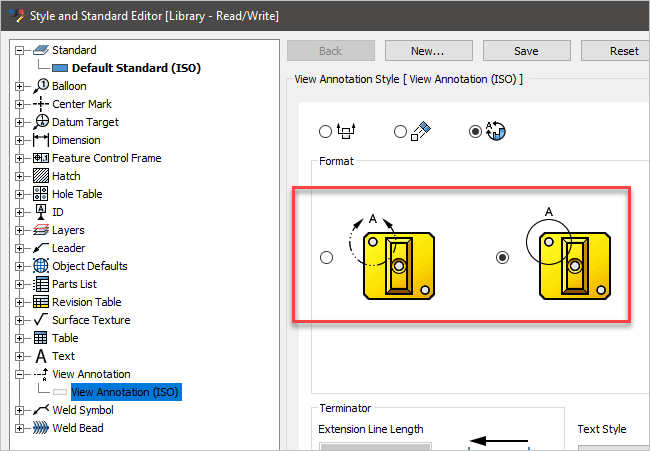
Task: Expand the Balloon tree node
Action: point(19,86)
